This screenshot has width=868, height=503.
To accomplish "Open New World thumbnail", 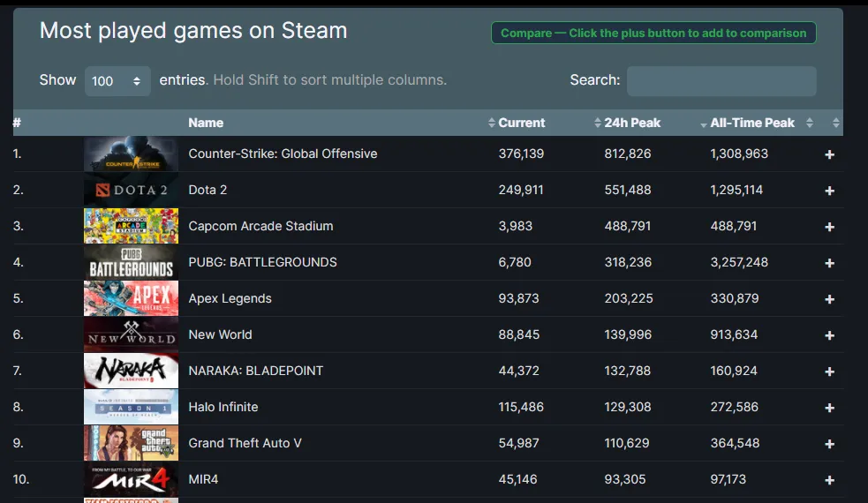I will point(132,334).
